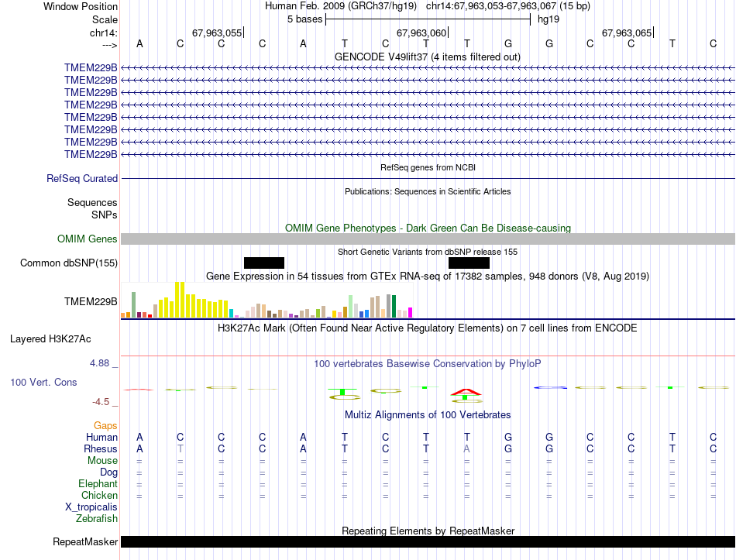Screen dimensions: 736x560
Task: Click the Elephant alignment row label
Action: [98, 484]
